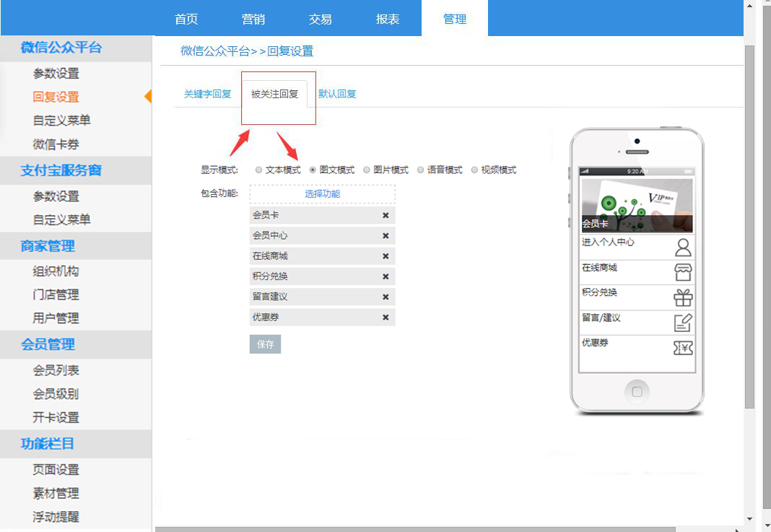Tap the person icon in phone preview

coord(683,248)
